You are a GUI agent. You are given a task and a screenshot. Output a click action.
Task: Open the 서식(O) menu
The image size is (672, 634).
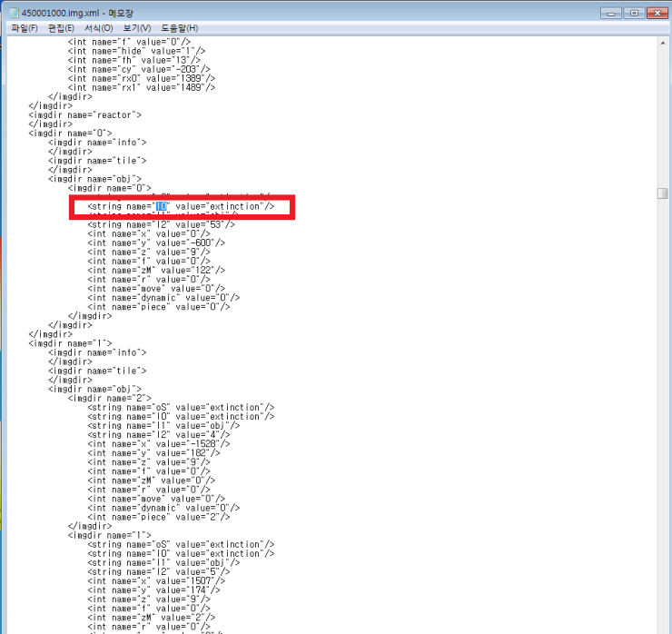click(x=99, y=28)
